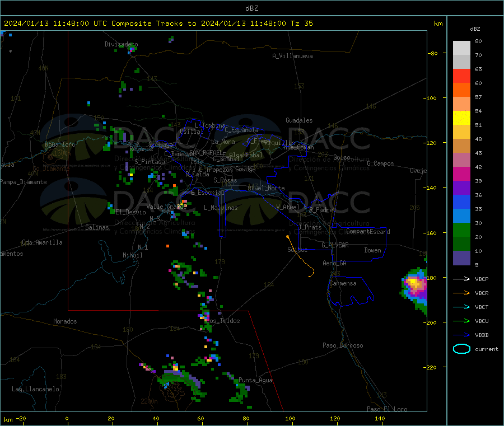This screenshot has height=426, width=504.
Task: Click the light blue 30 dBZ swatch
Action: pyautogui.click(x=461, y=216)
